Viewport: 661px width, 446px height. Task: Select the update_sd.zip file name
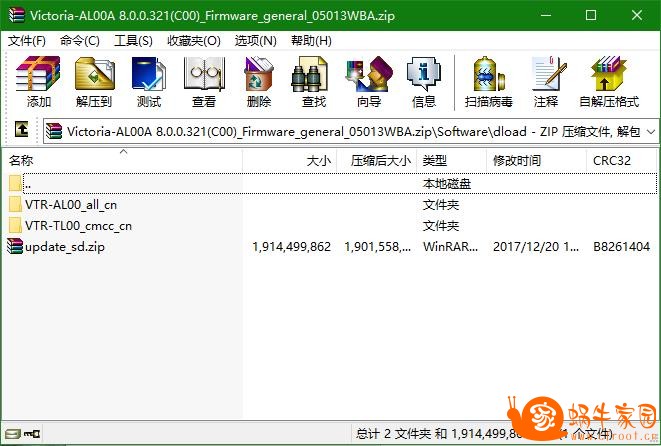64,247
